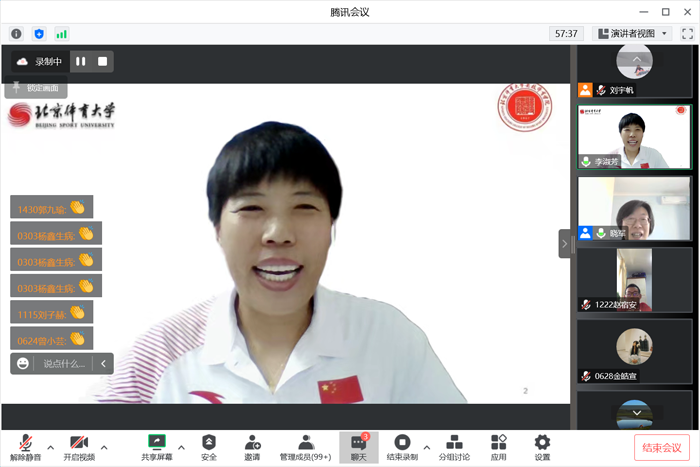Click 1222赵宿安 muted microphone icon
The width and height of the screenshot is (700, 467).
[x=586, y=304]
